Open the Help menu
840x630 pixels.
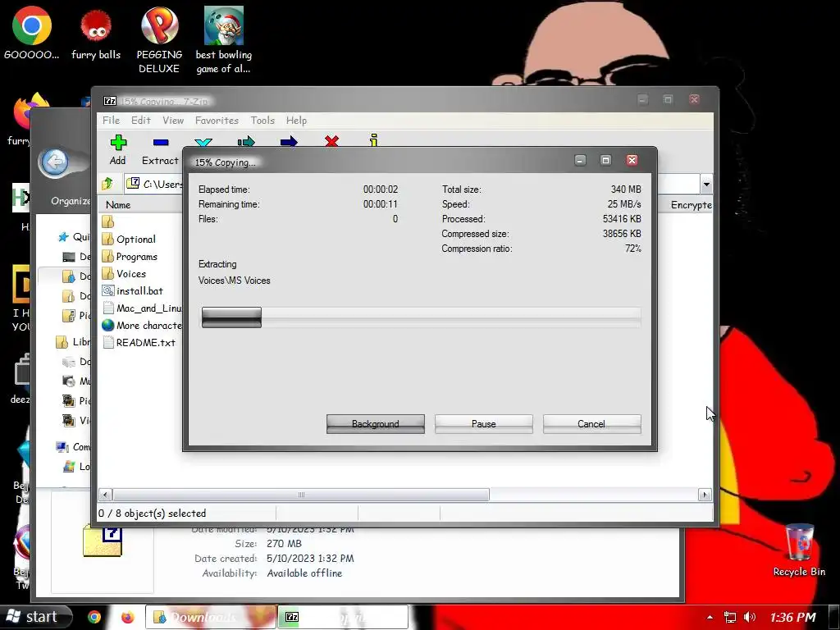[296, 120]
